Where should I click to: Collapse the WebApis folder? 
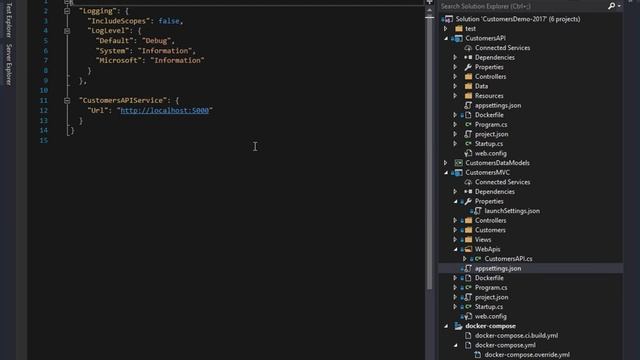[x=455, y=249]
